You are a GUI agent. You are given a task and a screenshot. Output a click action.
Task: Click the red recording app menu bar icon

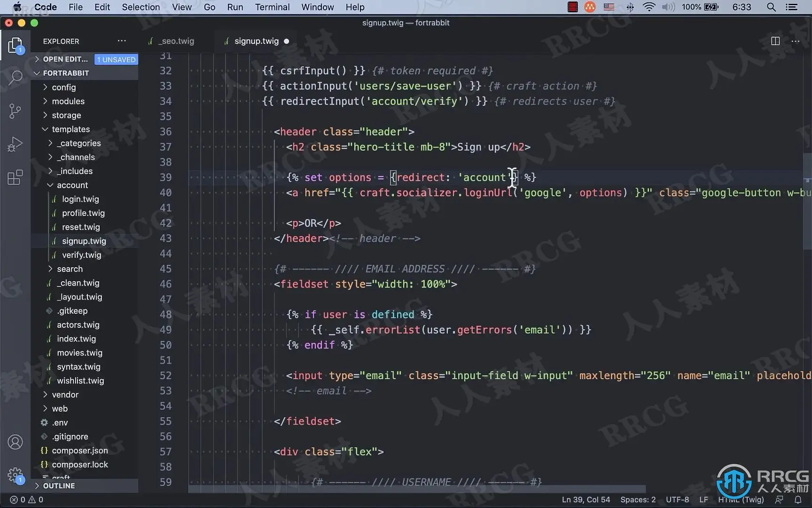click(x=572, y=7)
